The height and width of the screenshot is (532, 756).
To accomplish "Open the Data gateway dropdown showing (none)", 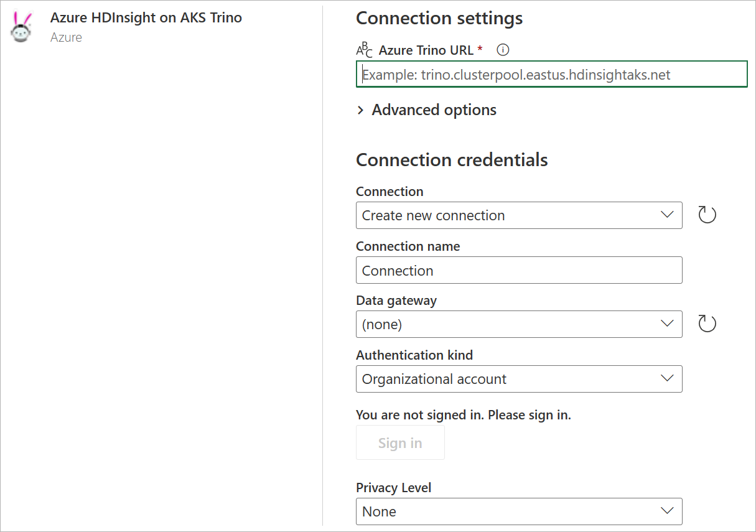I will (519, 324).
